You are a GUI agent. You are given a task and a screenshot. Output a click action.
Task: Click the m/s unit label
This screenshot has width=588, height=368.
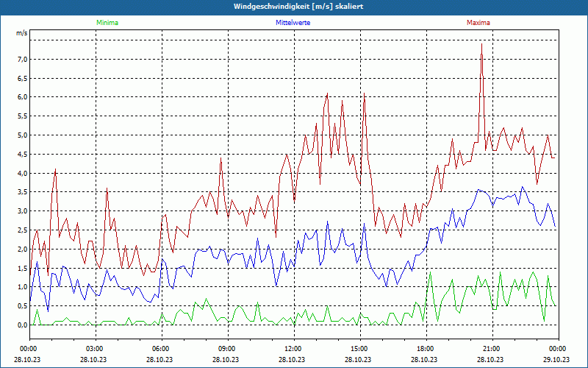[x=21, y=33]
